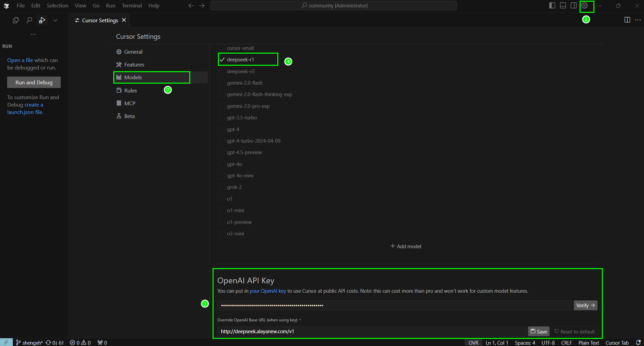
Task: Split the editor to the right
Action: click(627, 20)
